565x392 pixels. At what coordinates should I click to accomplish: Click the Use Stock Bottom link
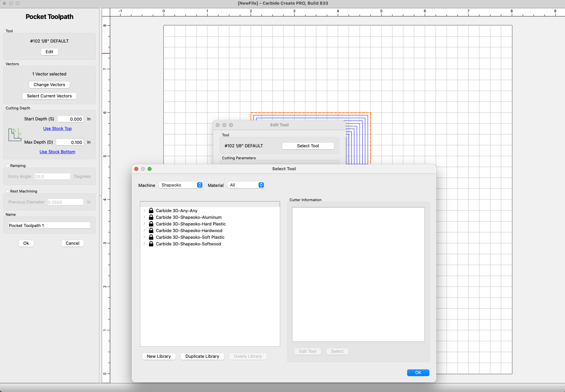57,152
